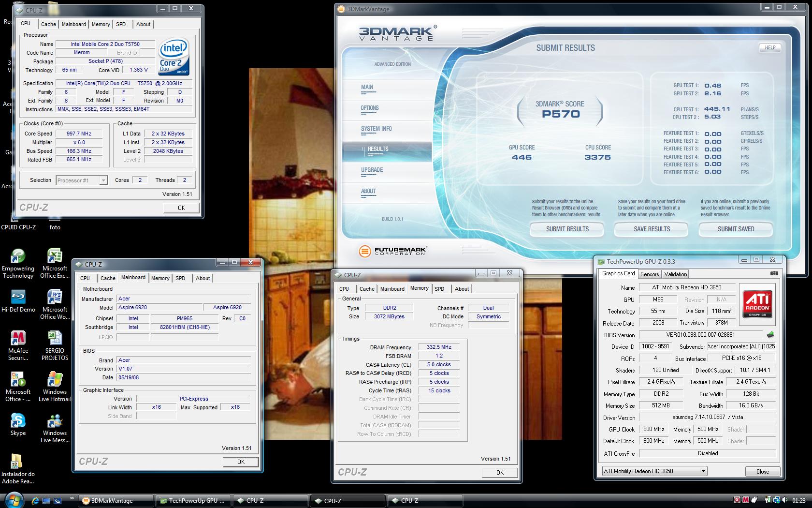Select Microsoft Office shortcut beside Windows Live Hotmail
This screenshot has height=508, width=812.
[x=18, y=387]
